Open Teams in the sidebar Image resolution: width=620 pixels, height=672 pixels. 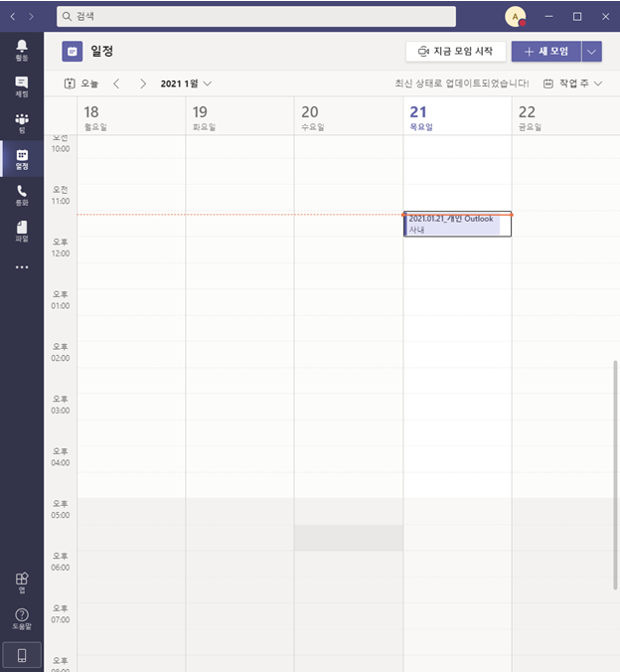click(22, 123)
